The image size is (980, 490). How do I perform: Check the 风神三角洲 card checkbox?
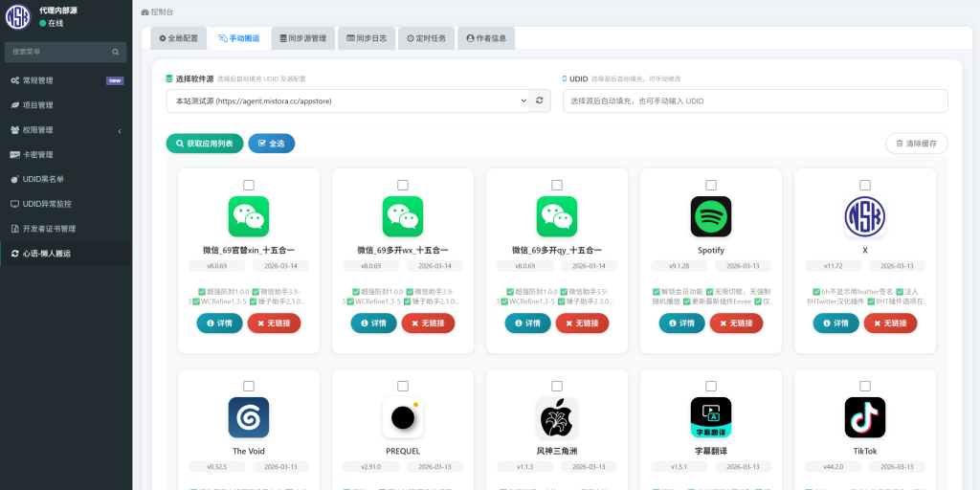point(557,386)
